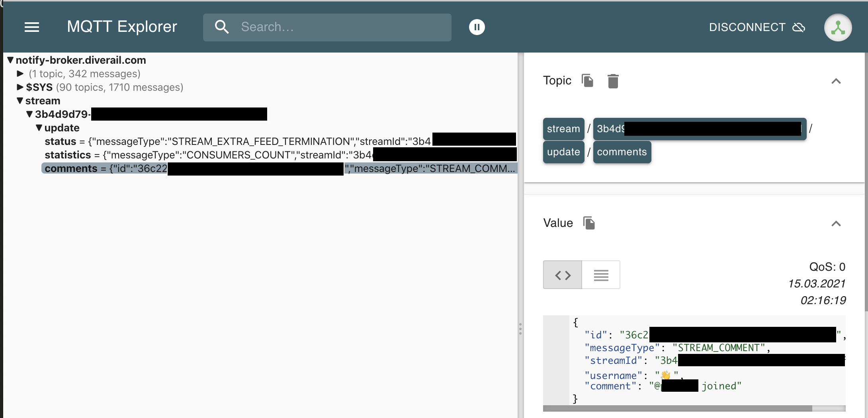Click the vertical scrollbar in the right panel
The image size is (868, 418).
866,181
